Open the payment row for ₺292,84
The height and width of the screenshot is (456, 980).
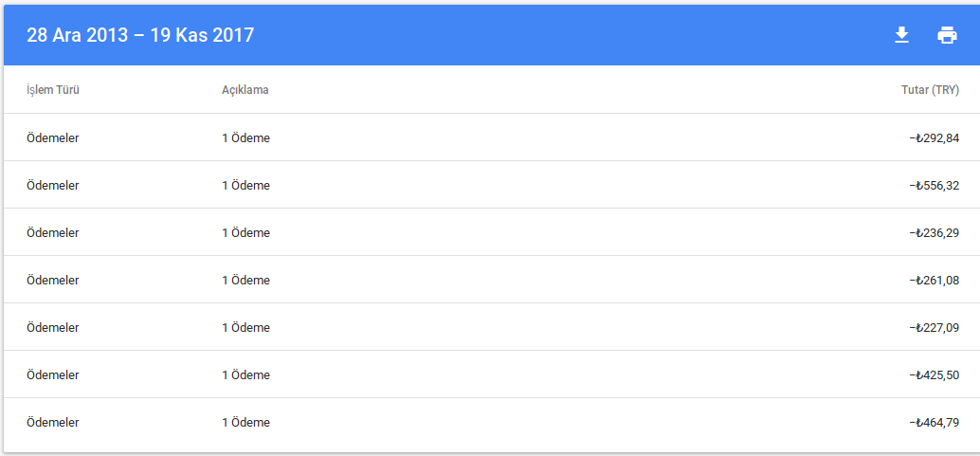pos(492,137)
